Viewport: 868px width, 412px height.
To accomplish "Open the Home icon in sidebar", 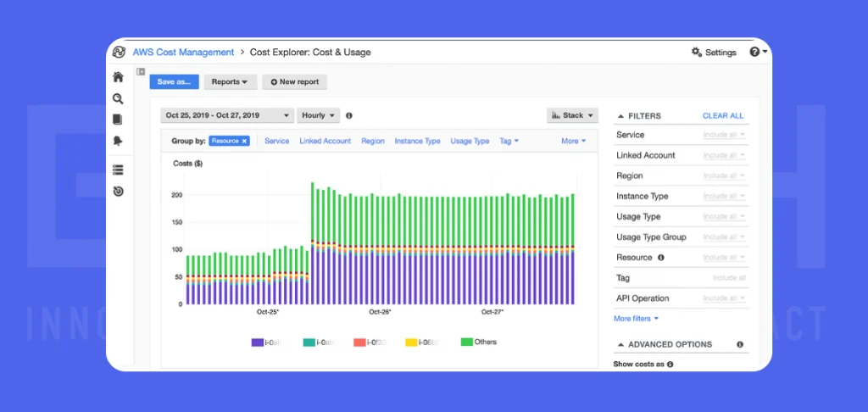I will point(118,77).
